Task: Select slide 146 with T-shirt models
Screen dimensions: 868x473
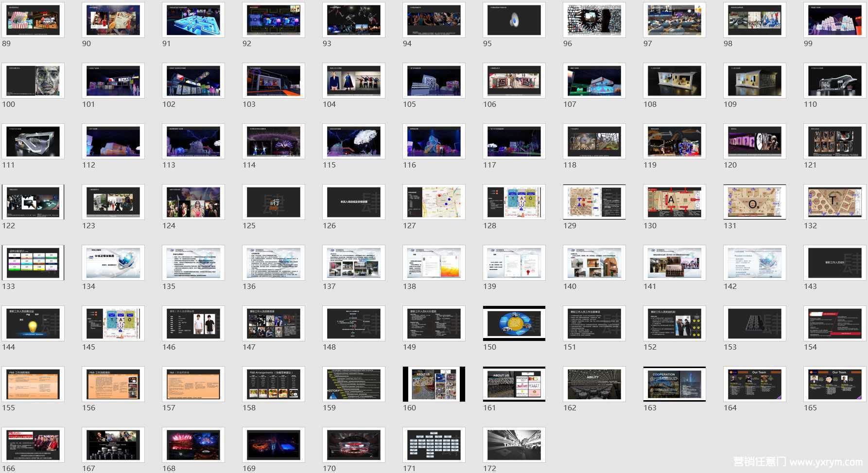Action: pyautogui.click(x=193, y=323)
